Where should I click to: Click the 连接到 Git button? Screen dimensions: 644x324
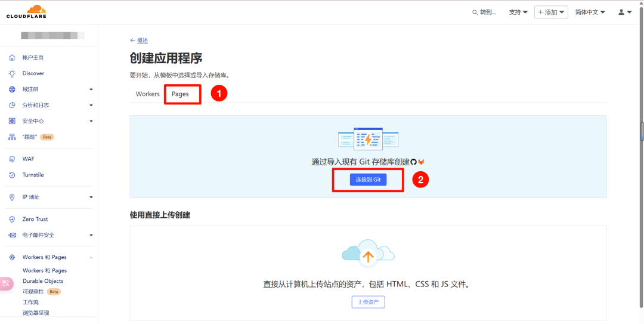(368, 180)
